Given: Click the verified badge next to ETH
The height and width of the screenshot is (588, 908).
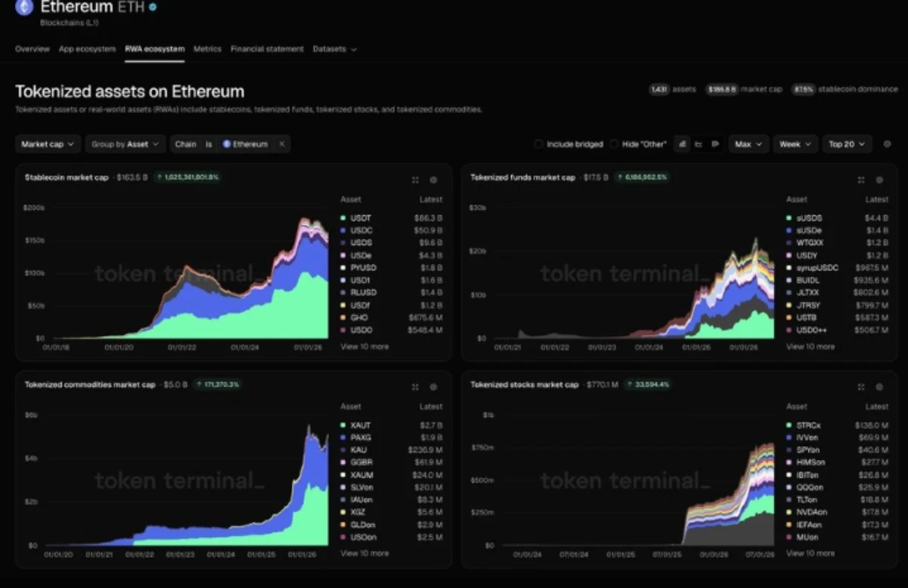Looking at the screenshot, I should pos(153,7).
